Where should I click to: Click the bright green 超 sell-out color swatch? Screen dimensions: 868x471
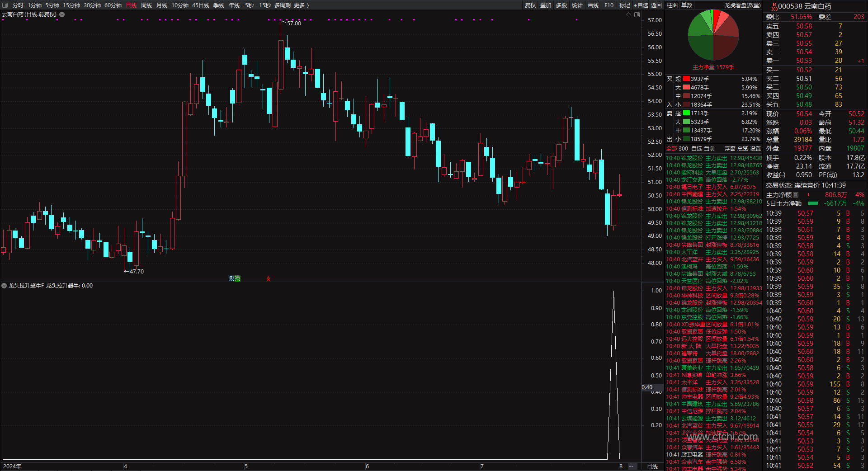coord(686,113)
